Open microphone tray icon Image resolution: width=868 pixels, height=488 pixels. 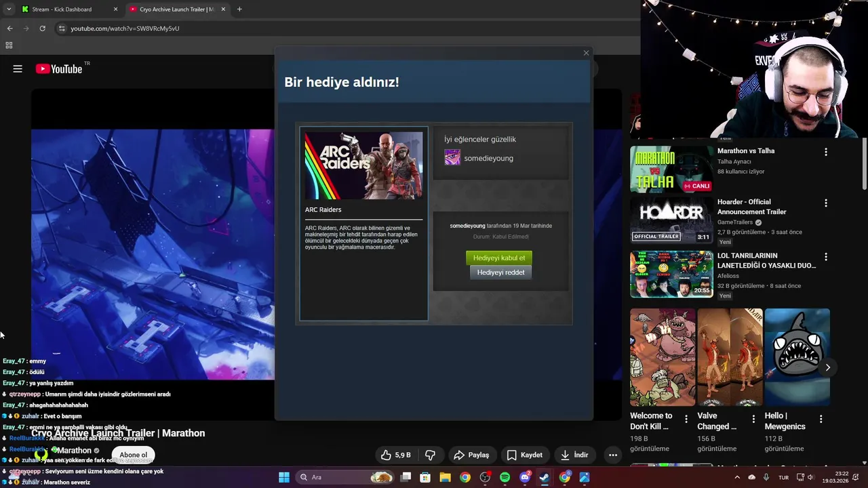[766, 477]
